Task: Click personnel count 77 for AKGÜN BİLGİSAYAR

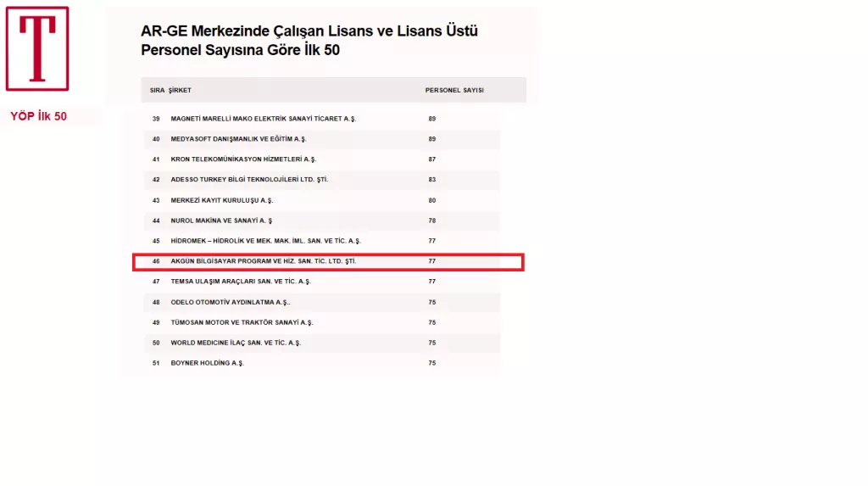Action: coord(431,261)
